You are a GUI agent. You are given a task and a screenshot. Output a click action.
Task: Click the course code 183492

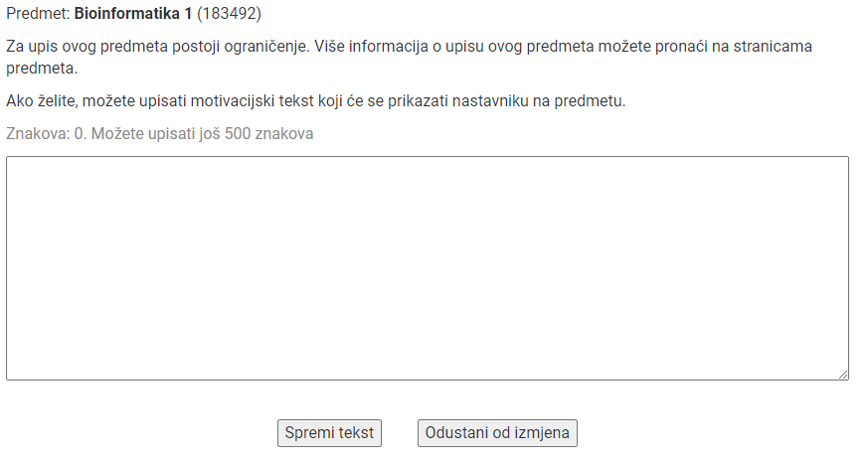tap(229, 13)
